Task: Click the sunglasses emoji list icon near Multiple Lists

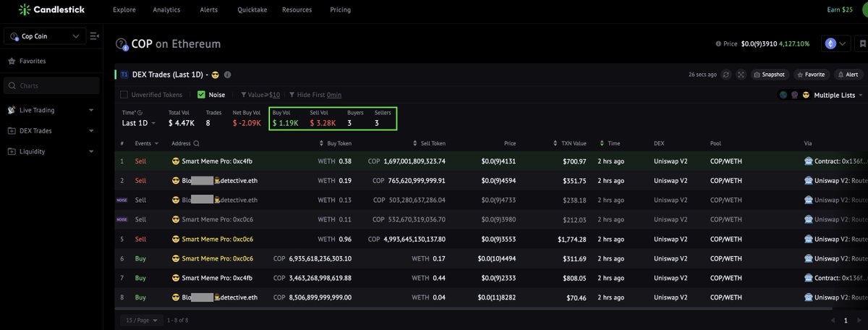Action: [x=806, y=96]
